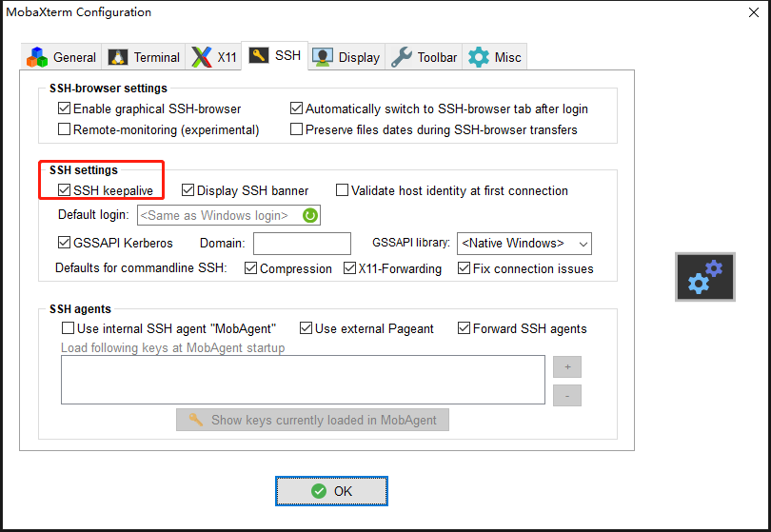
Task: Toggle Remote-monitoring (experimental) checkbox
Action: point(65,129)
